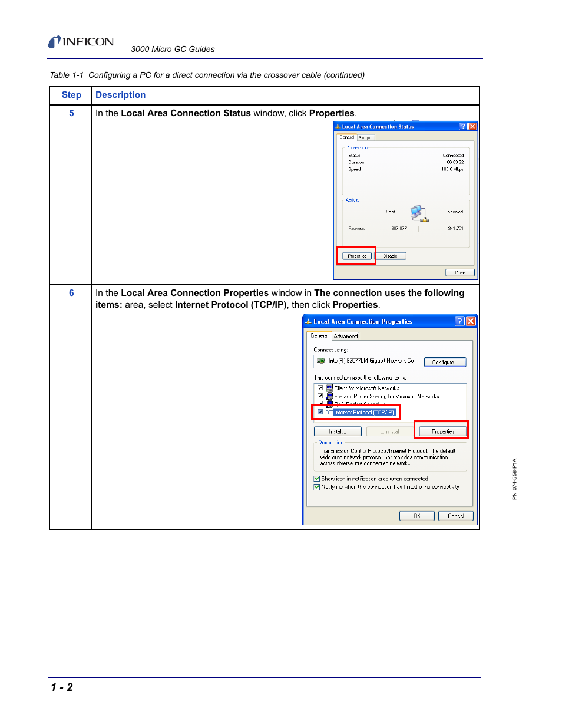
Task: Click the Intel 82577LM Gigabit Network adapter field
Action: point(366,361)
